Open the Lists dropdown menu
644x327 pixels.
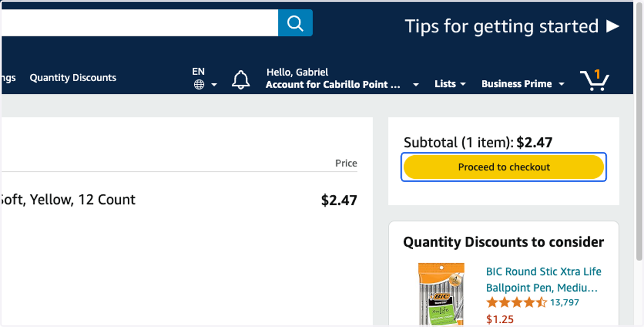[450, 84]
